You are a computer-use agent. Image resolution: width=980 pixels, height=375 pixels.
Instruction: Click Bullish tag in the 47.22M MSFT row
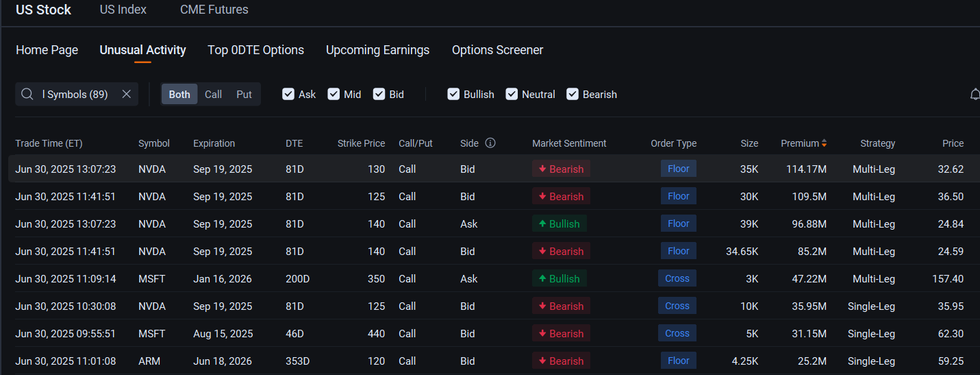tap(559, 278)
